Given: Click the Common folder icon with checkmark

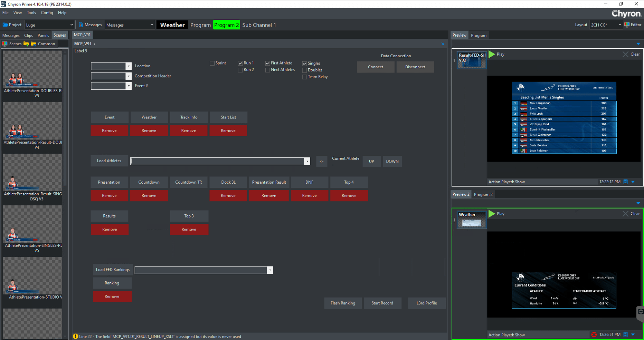Looking at the screenshot, I should click(34, 44).
